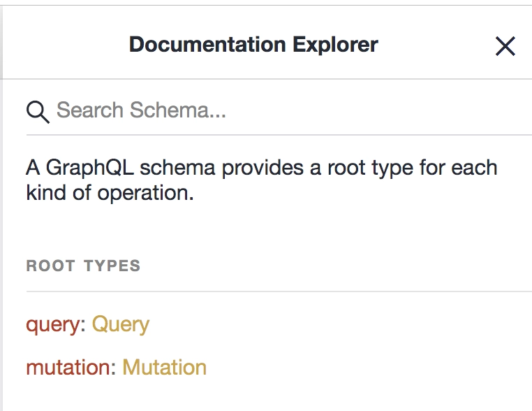
Task: Click the GraphQL schema description paragraph
Action: [262, 180]
